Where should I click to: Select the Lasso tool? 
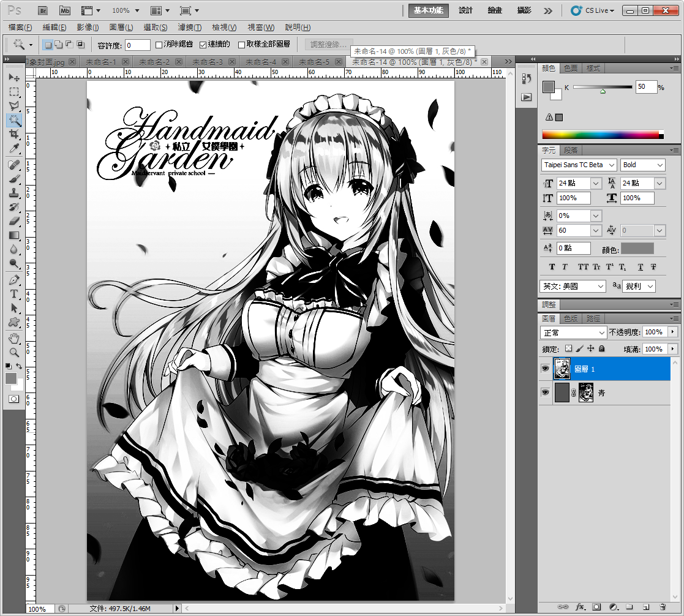[14, 105]
